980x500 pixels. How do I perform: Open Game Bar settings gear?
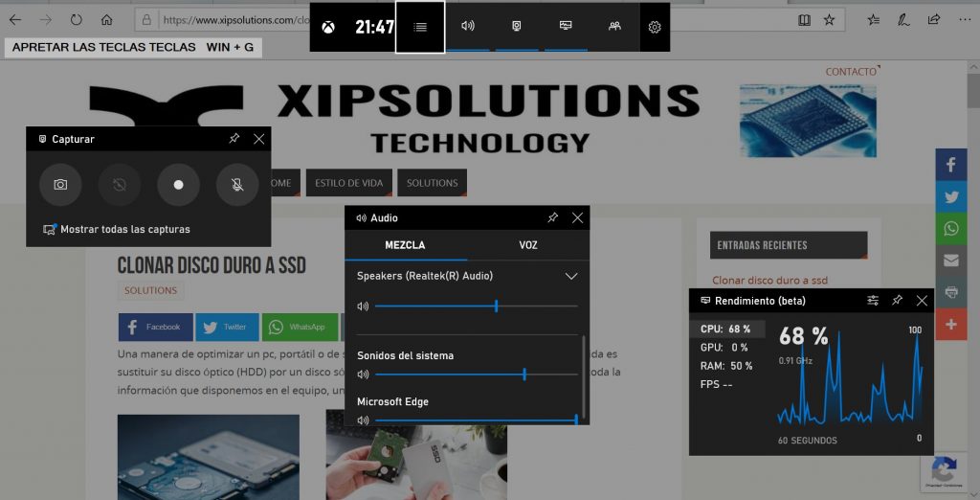[x=655, y=27]
